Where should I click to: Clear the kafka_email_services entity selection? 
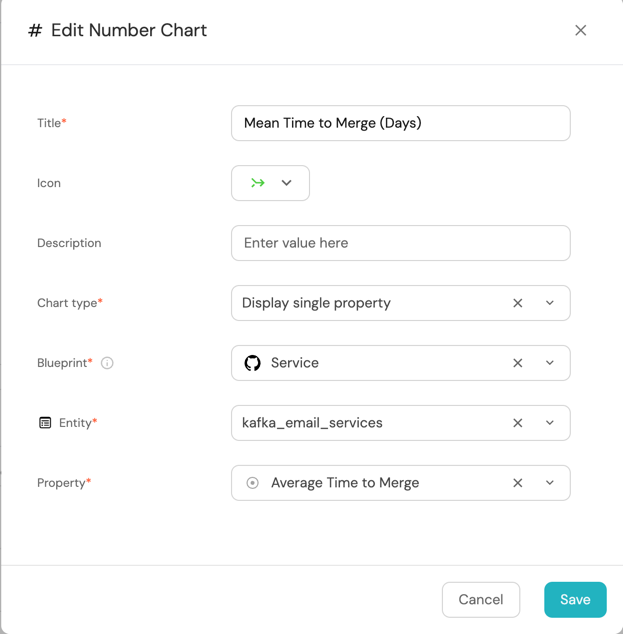(x=518, y=423)
